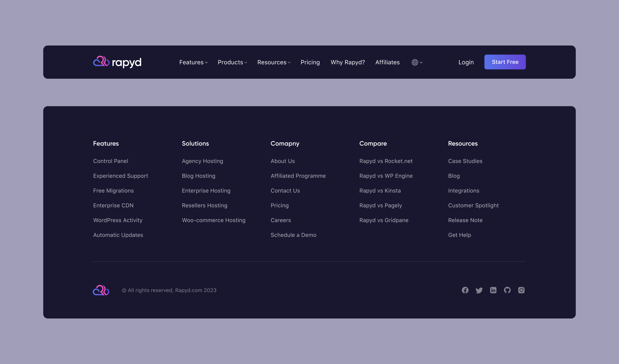619x364 pixels.
Task: Open Integrations footer link
Action: point(464,191)
